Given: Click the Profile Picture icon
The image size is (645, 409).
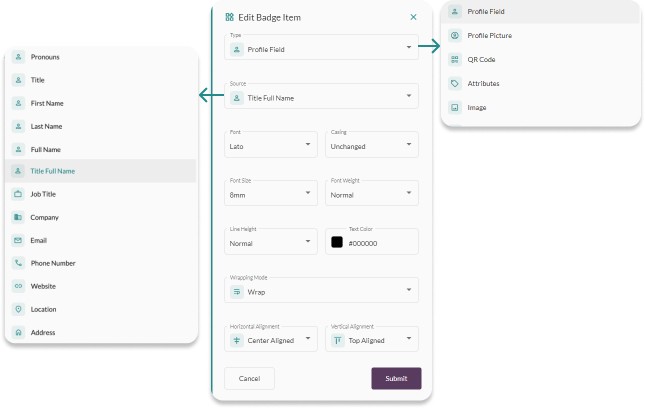Looking at the screenshot, I should coord(455,35).
